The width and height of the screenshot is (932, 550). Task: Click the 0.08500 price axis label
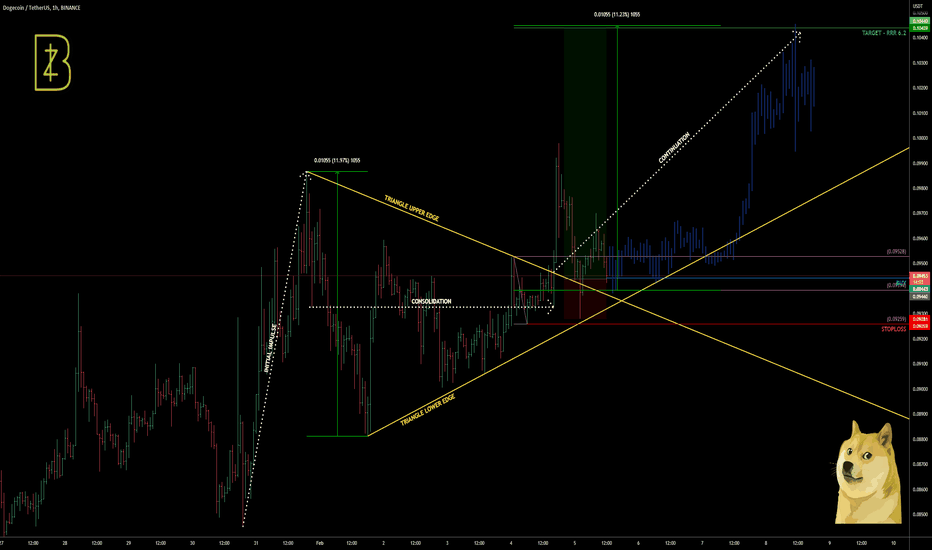click(x=920, y=515)
